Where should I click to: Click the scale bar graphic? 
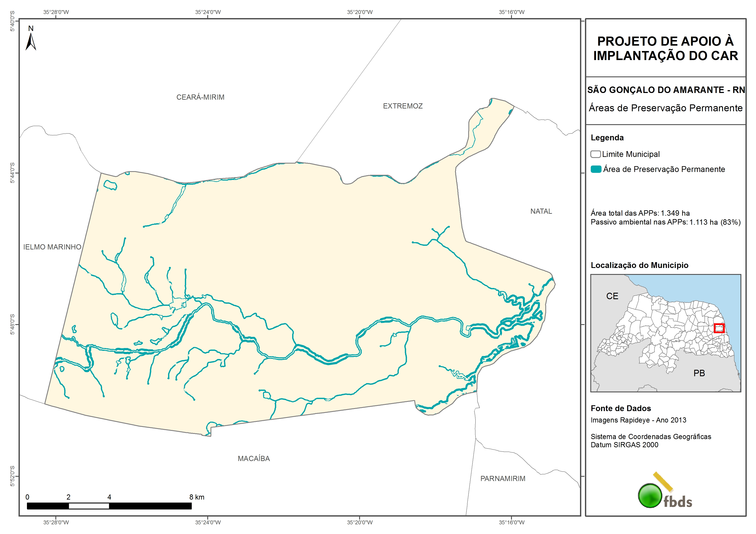pyautogui.click(x=109, y=506)
